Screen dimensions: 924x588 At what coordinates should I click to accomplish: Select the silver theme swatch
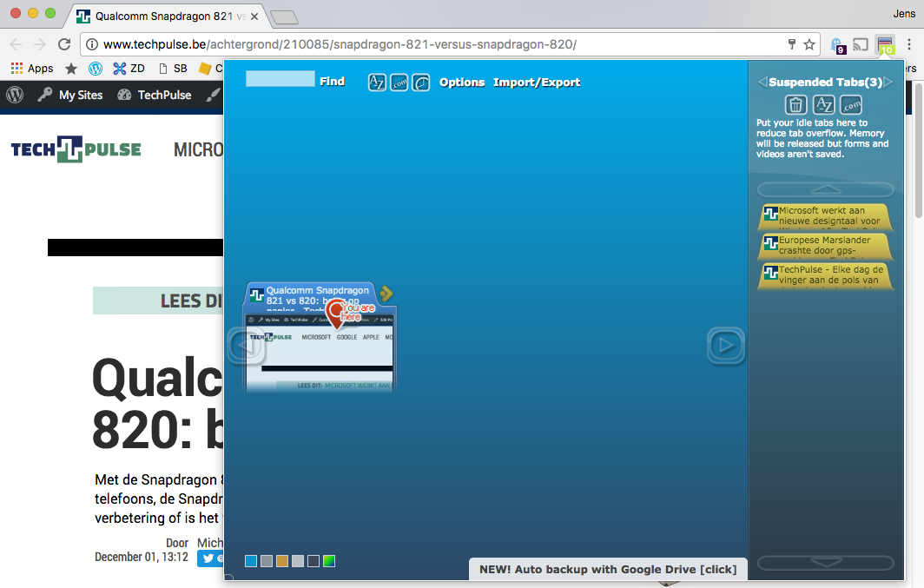coord(298,561)
